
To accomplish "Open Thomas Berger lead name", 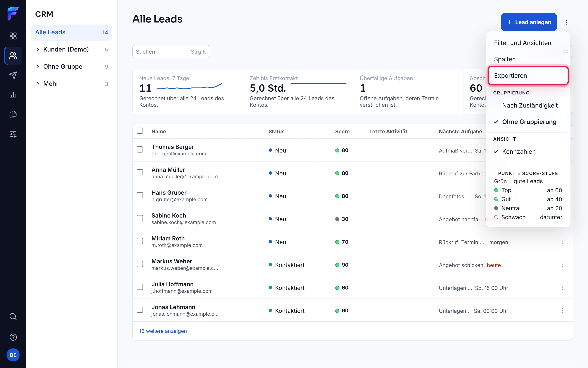I will [x=173, y=147].
